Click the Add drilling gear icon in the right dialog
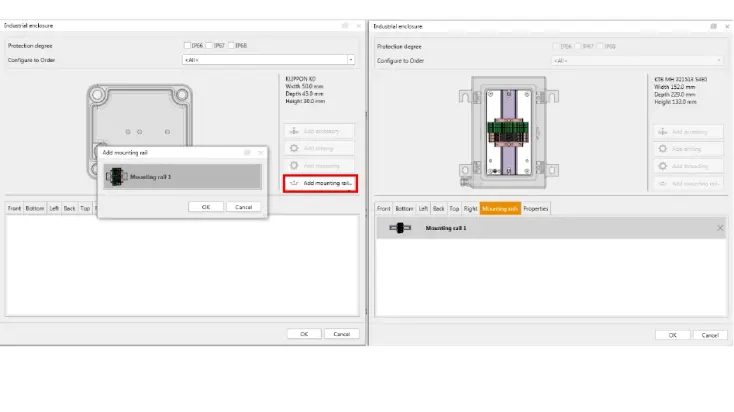This screenshot has width=734, height=412. [x=663, y=149]
